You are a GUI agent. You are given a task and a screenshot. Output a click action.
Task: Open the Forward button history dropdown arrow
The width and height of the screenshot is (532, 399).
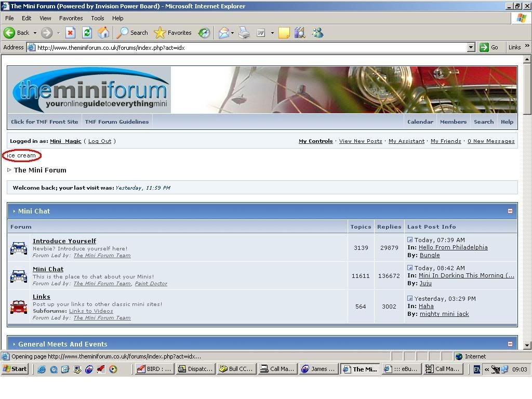pyautogui.click(x=58, y=33)
